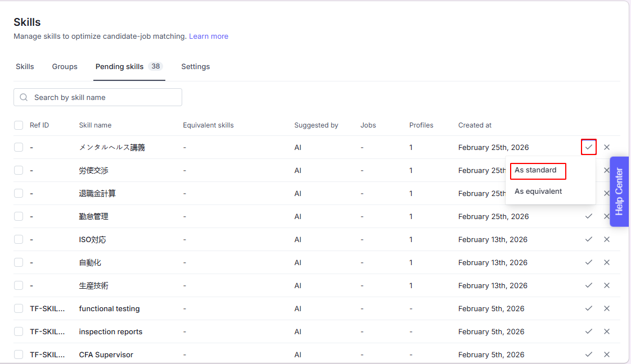
Task: Approve the ISO対応 pending skill
Action: click(x=589, y=239)
